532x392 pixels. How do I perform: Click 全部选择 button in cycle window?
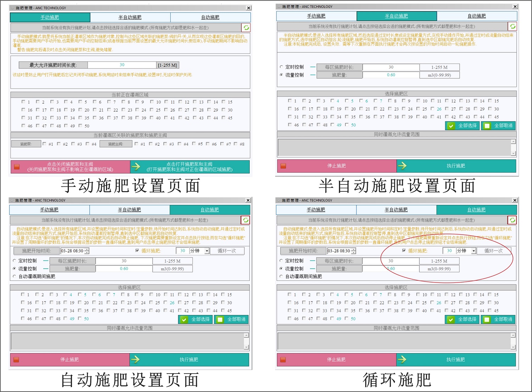462,319
